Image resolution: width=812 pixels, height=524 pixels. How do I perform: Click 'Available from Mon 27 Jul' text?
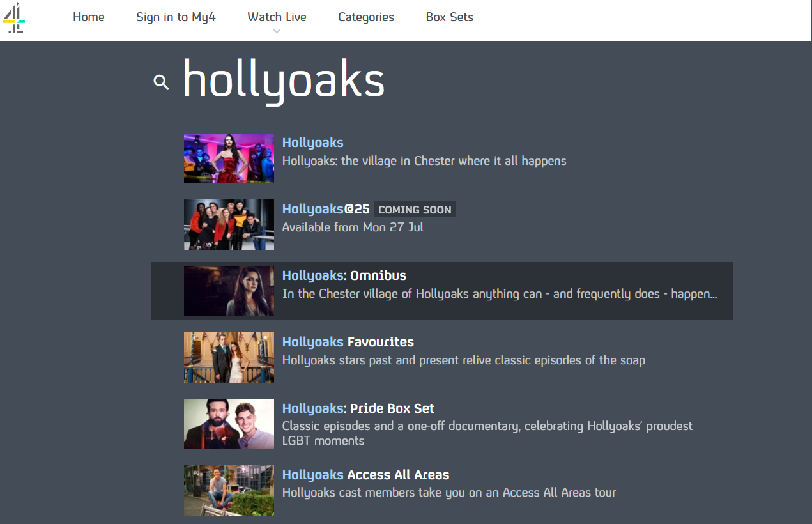353,227
